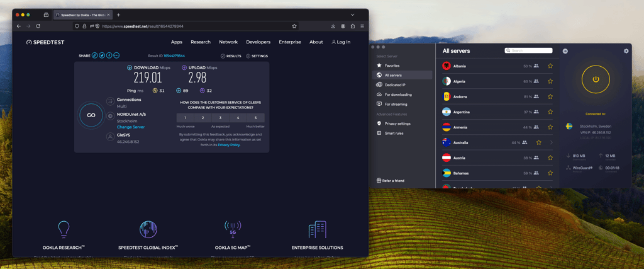
Task: Click the Change Server link
Action: [131, 127]
